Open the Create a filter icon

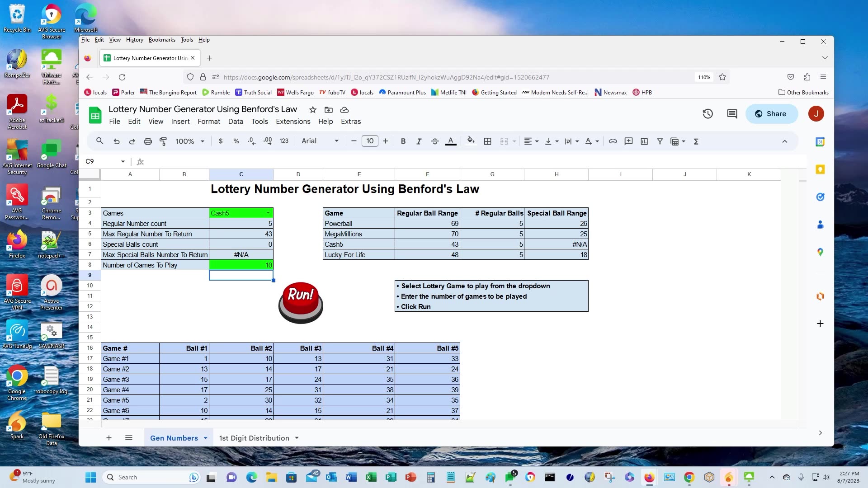point(660,141)
